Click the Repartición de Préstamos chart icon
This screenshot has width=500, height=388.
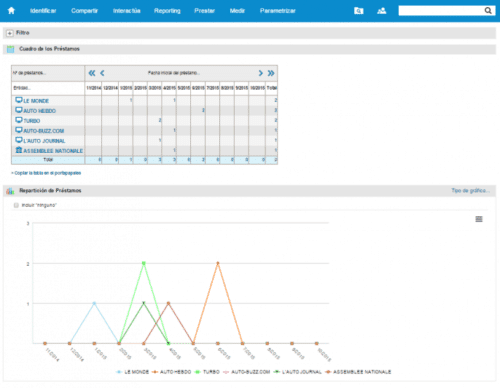pos(10,191)
